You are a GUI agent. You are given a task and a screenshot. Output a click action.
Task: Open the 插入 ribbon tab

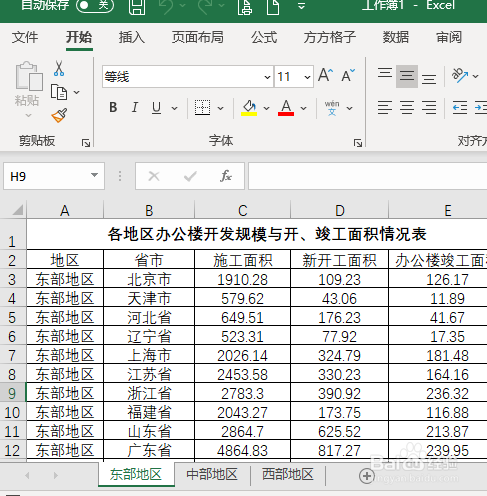click(132, 37)
